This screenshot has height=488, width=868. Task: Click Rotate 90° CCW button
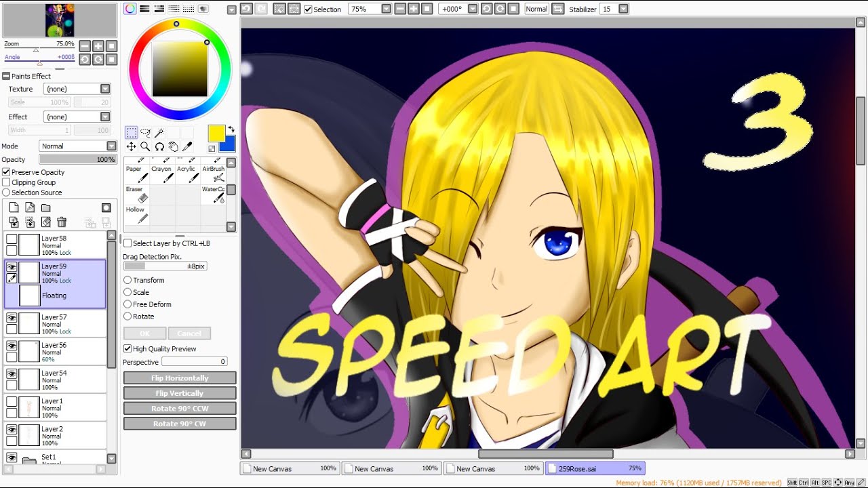(x=180, y=408)
